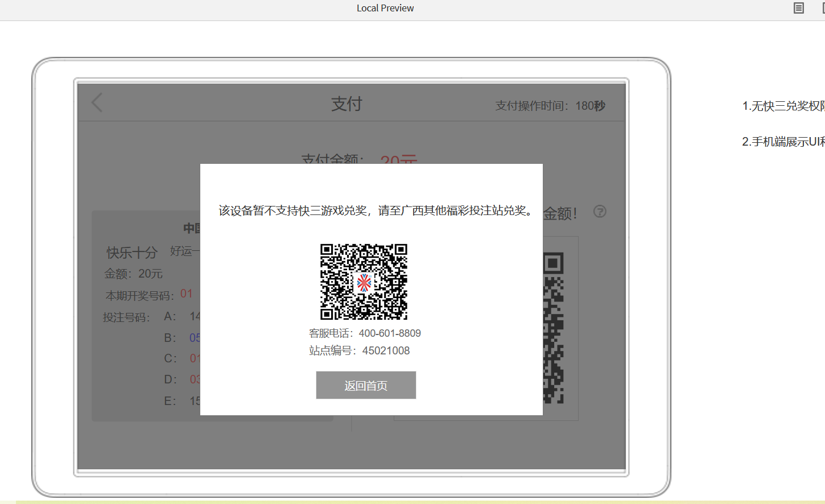Open the question mark help icon

(600, 211)
